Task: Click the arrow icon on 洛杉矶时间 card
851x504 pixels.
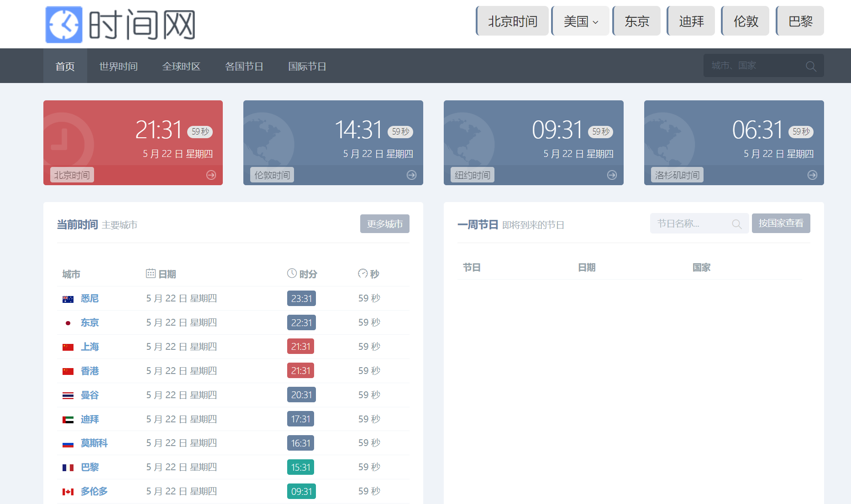Action: coord(812,175)
